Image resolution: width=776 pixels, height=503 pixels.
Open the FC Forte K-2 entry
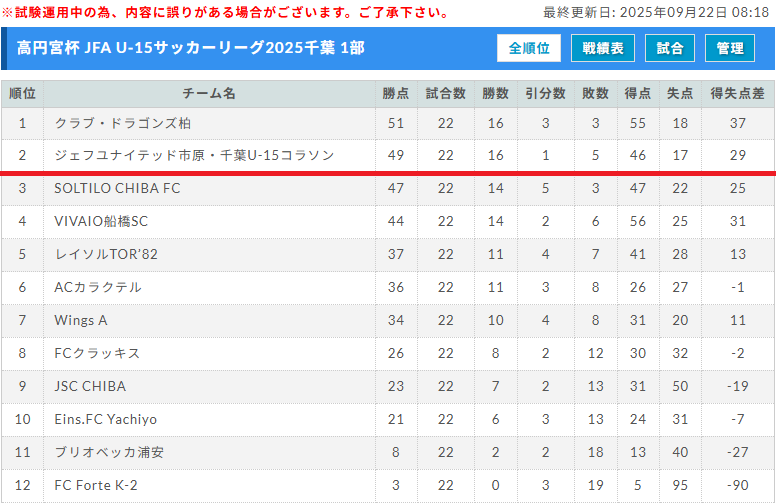pyautogui.click(x=96, y=485)
